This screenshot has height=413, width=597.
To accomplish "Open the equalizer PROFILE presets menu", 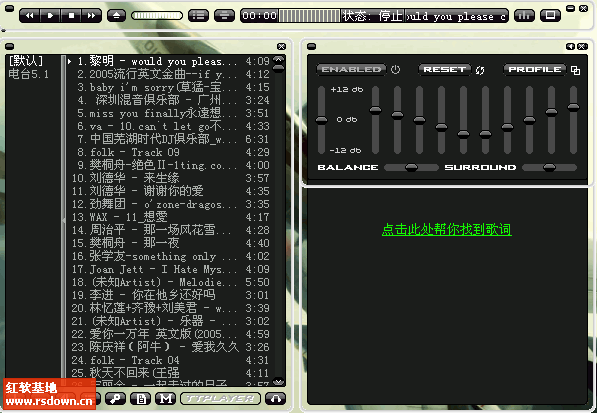I will point(535,69).
